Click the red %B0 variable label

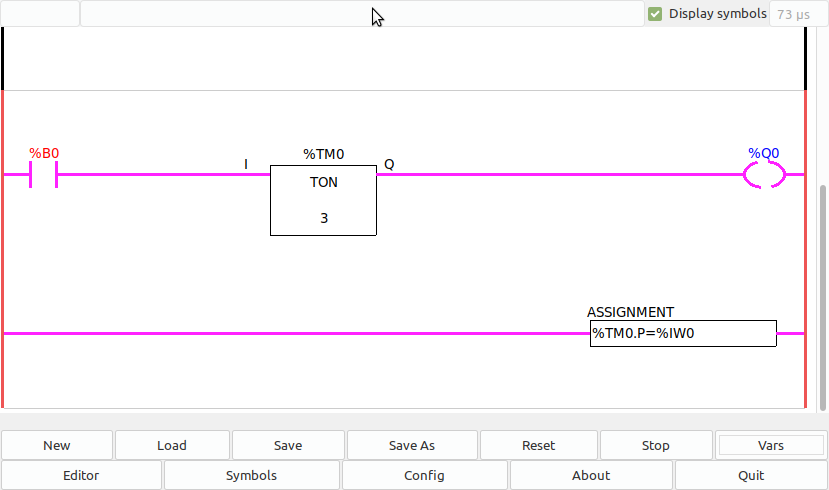click(x=44, y=153)
